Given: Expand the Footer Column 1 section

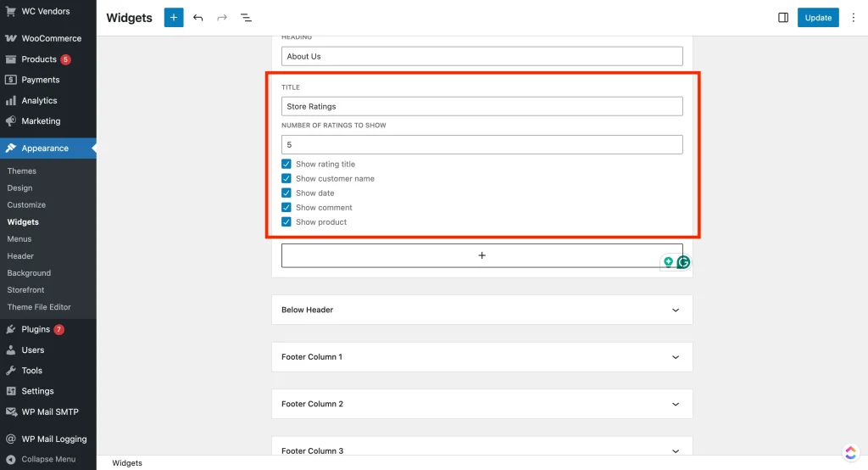Looking at the screenshot, I should coord(675,357).
